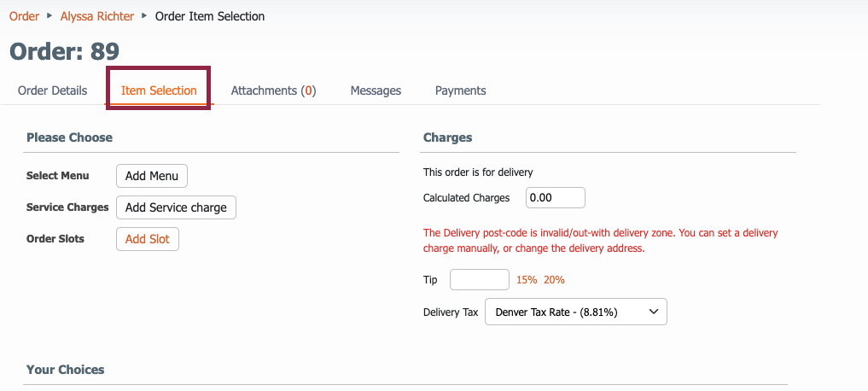Click the Add Service charge button
This screenshot has width=868, height=391.
tap(176, 207)
